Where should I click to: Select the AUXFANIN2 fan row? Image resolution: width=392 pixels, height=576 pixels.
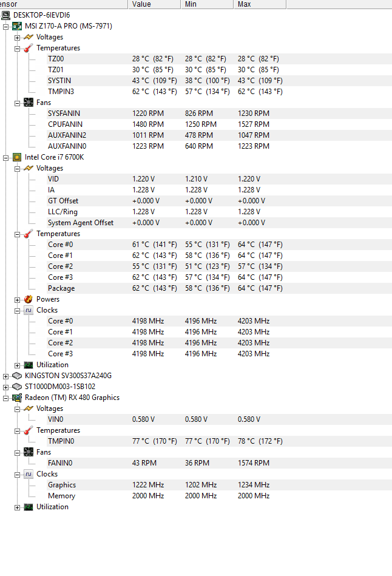(x=220, y=135)
